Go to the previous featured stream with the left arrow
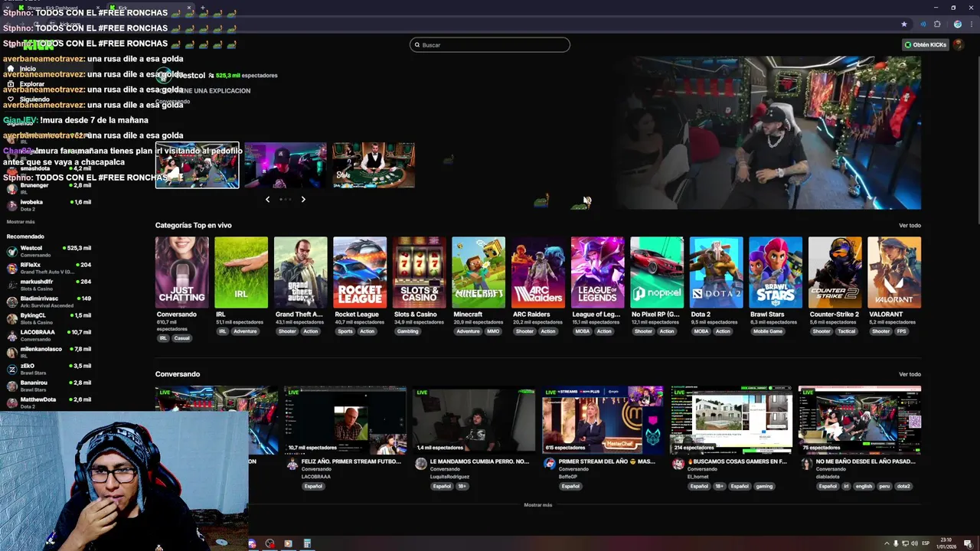The width and height of the screenshot is (980, 551). click(267, 199)
